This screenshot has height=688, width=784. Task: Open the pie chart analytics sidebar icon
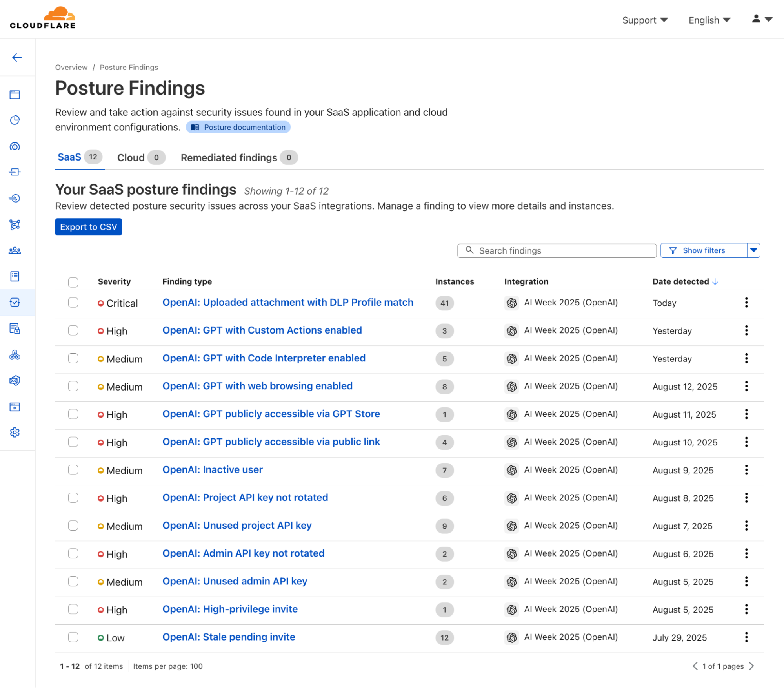tap(15, 120)
